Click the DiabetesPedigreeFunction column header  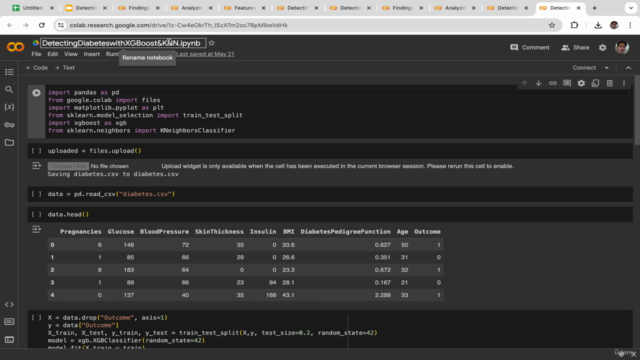[x=345, y=231]
